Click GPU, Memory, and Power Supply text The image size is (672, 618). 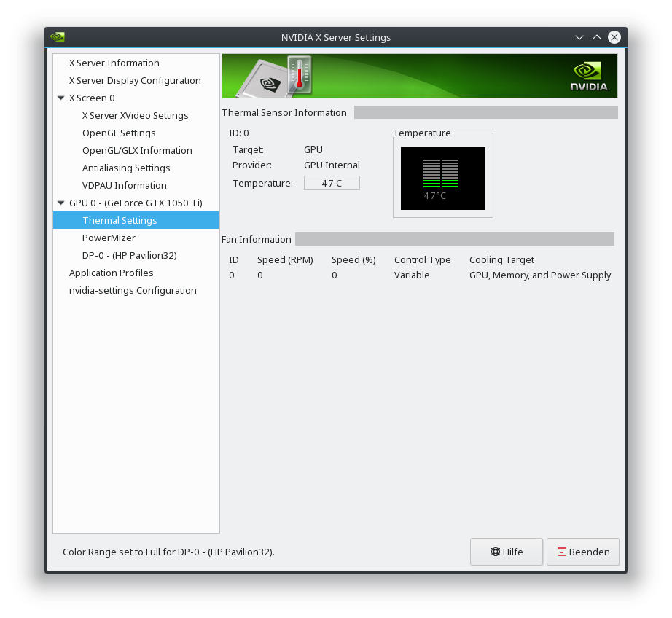coord(540,275)
